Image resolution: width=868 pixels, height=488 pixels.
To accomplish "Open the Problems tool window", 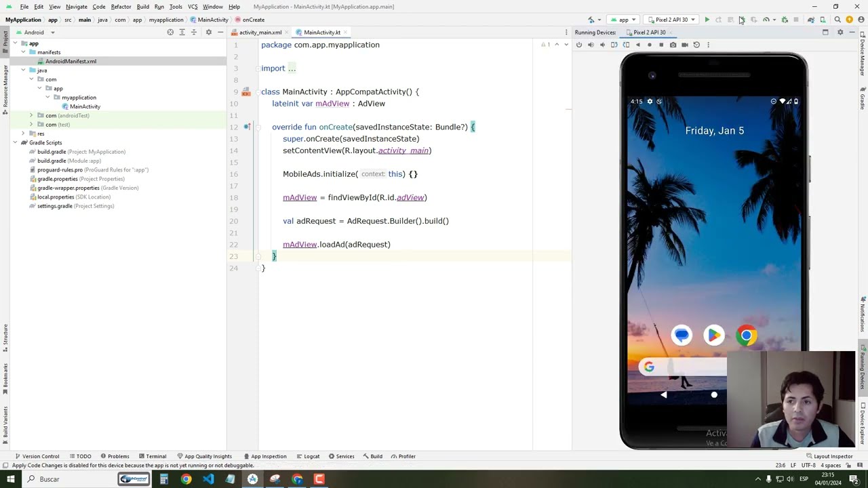I will click(114, 456).
